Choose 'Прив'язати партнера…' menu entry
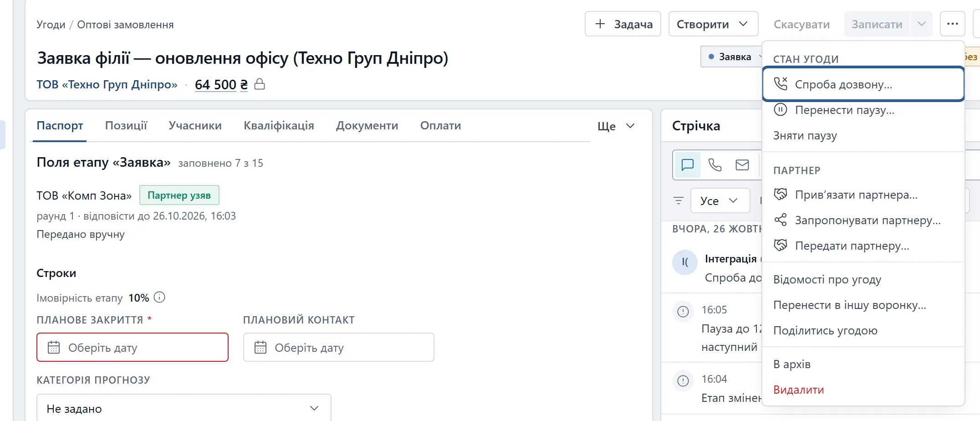 [863, 195]
